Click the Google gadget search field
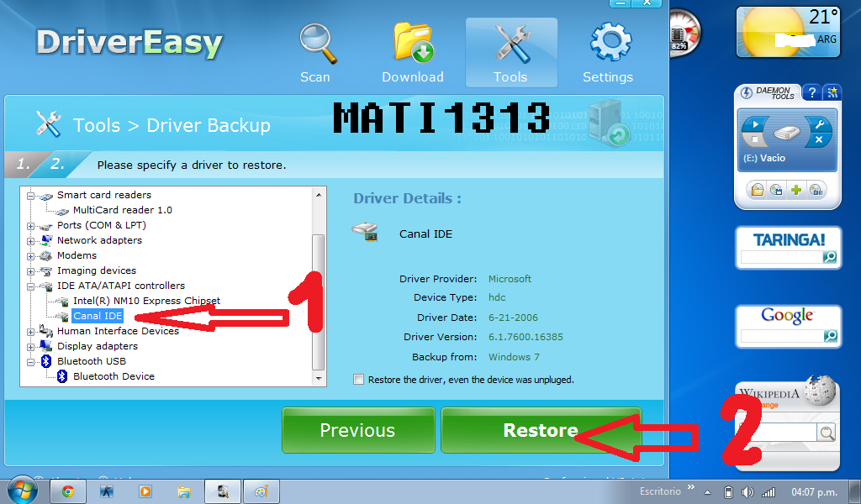 (782, 336)
